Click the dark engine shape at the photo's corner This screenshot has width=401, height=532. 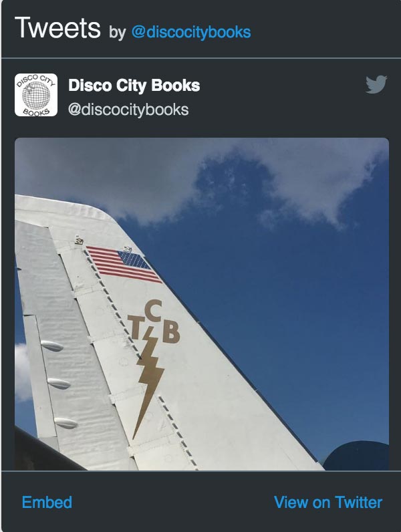tap(356, 455)
